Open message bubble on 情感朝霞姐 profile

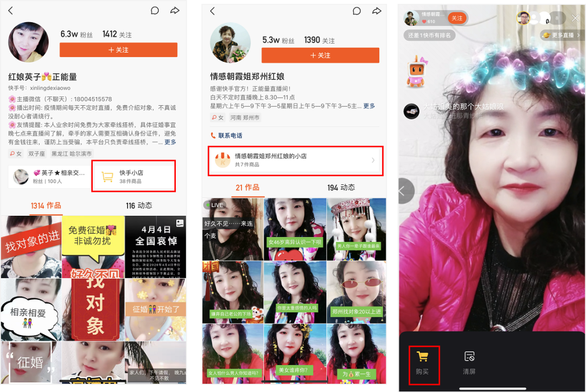tap(356, 11)
